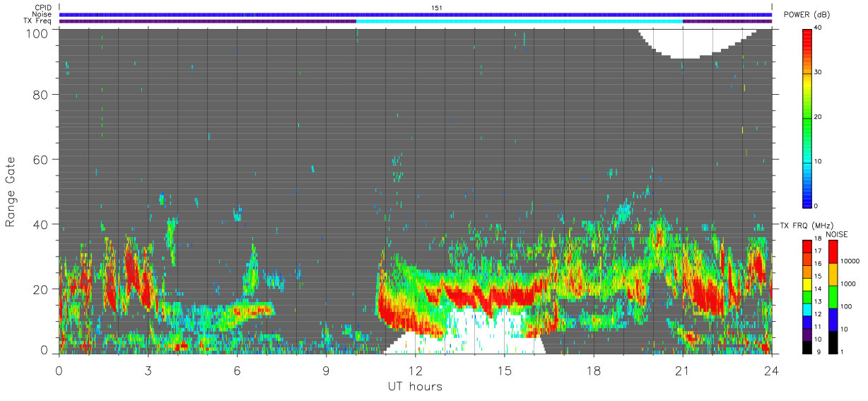Click the Range Gate y-axis title
The width and height of the screenshot is (868, 401).
[11, 192]
